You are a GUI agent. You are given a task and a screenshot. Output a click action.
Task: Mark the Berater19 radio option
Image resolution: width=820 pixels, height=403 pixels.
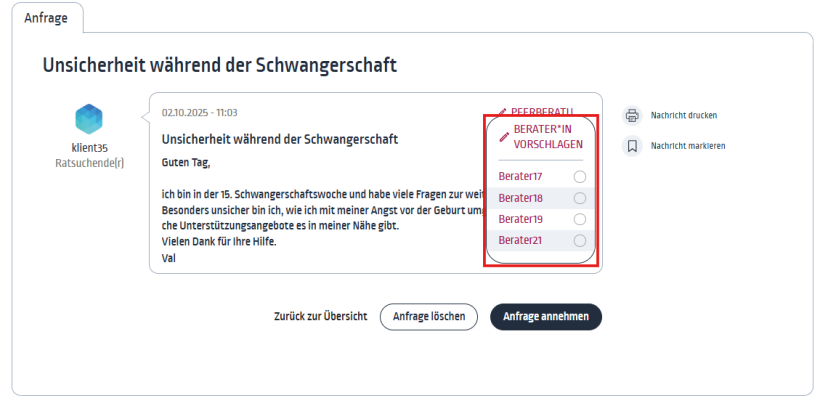[x=579, y=219]
